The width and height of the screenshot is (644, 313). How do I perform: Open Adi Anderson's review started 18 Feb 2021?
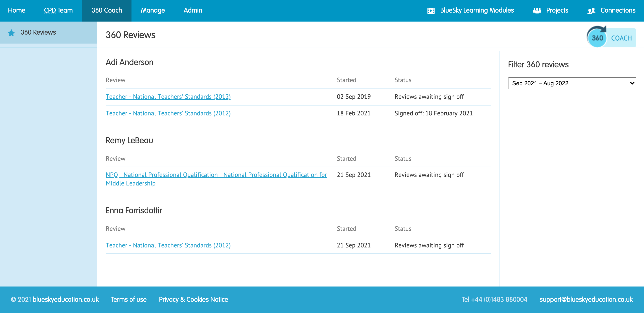168,113
